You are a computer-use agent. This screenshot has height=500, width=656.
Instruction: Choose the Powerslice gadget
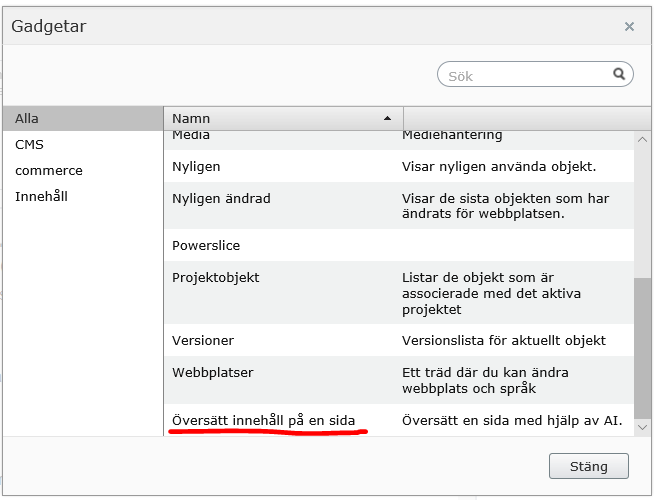206,245
